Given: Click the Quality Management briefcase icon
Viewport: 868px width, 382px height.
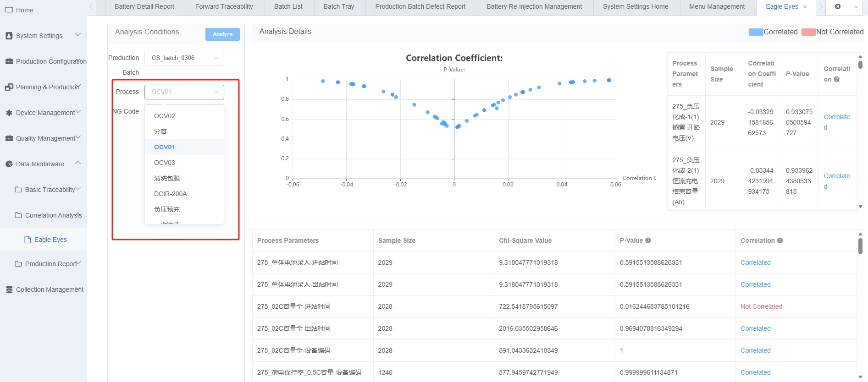Looking at the screenshot, I should coord(9,138).
